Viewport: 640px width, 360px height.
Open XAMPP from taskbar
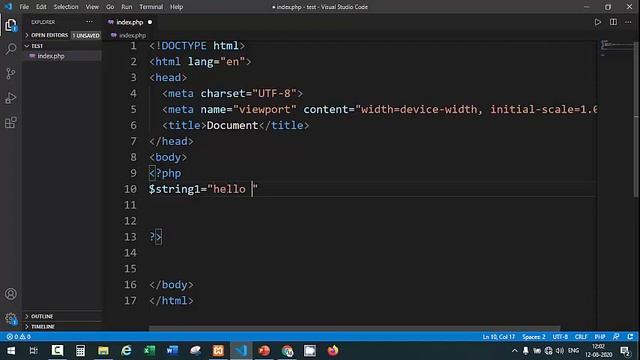point(218,351)
